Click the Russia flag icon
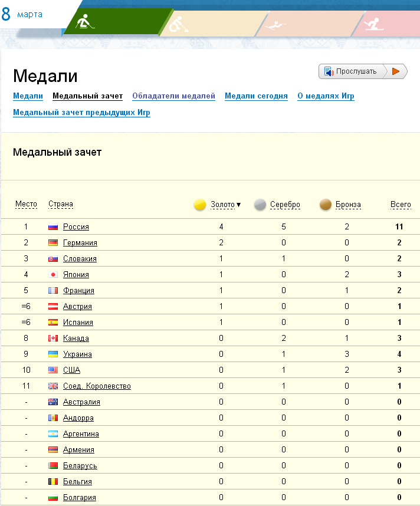Screen dimensions: 420x506 tap(53, 227)
